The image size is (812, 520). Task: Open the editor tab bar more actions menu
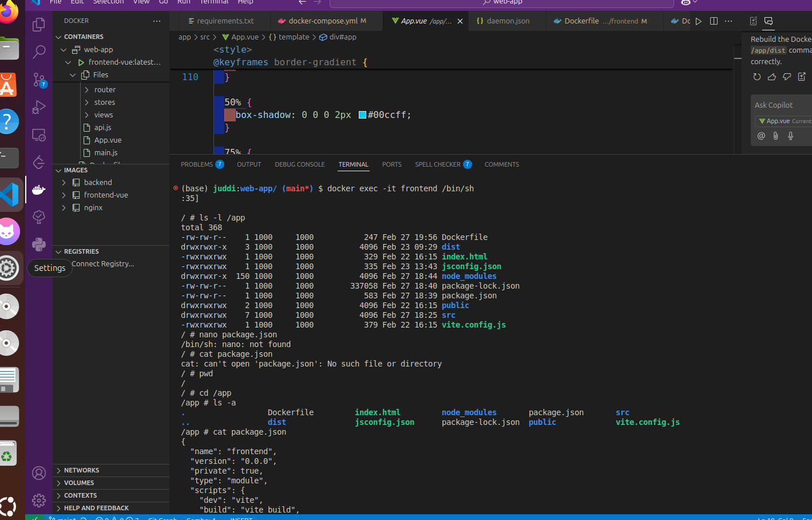pos(728,21)
